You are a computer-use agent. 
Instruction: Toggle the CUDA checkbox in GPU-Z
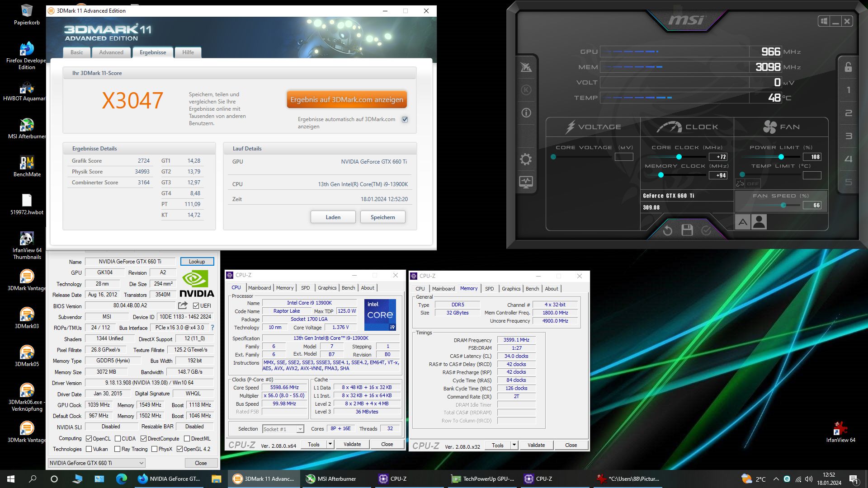pyautogui.click(x=118, y=439)
